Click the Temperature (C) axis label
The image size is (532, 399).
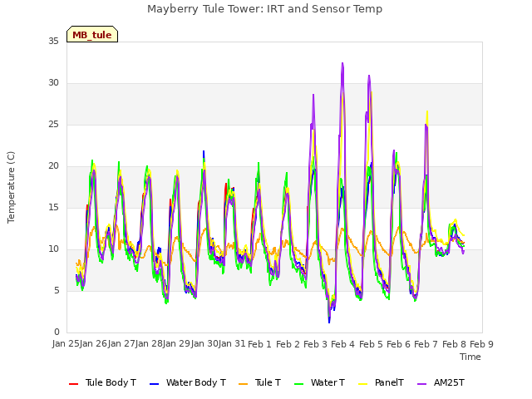point(11,187)
